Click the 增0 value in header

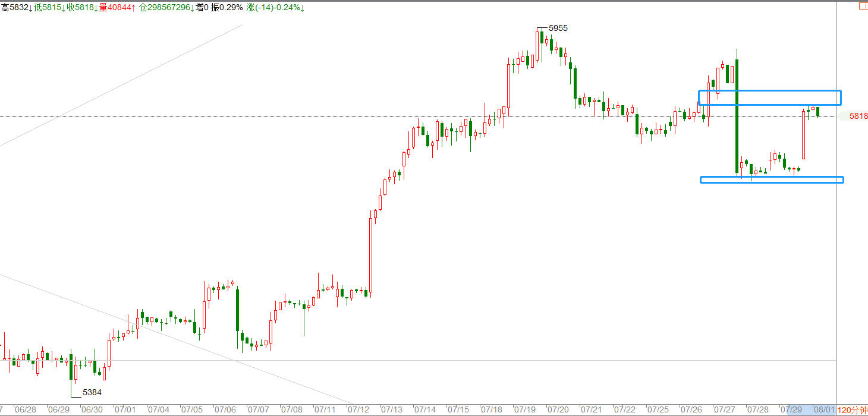tap(203, 8)
